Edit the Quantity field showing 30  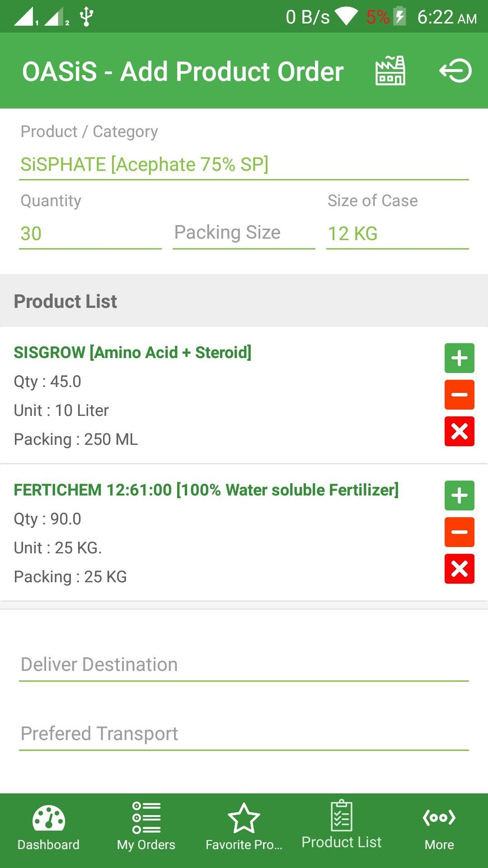coord(90,234)
